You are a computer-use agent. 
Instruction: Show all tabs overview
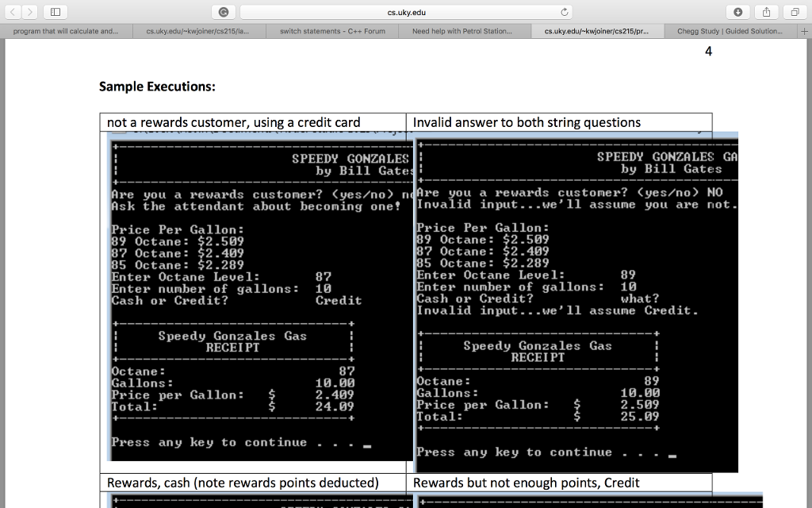point(795,12)
